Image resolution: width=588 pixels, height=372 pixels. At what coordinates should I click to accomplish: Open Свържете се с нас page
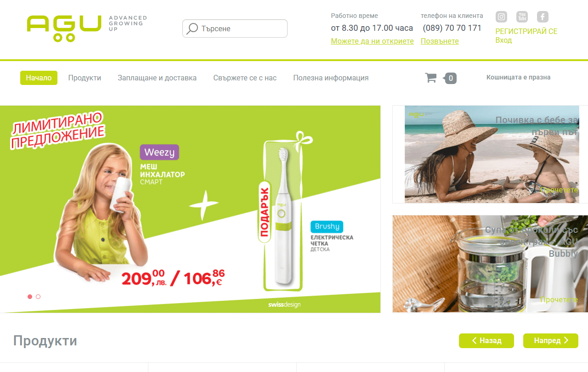click(x=245, y=78)
